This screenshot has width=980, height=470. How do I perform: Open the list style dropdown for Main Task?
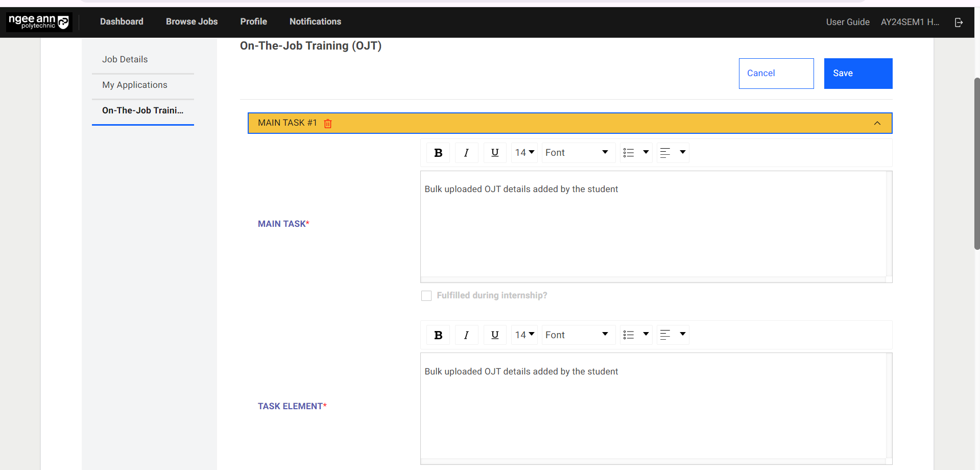point(636,152)
